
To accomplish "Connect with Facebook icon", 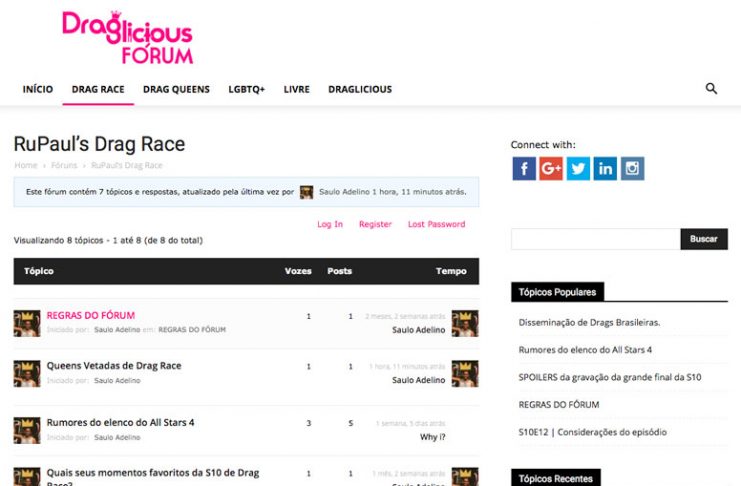I will tap(524, 169).
